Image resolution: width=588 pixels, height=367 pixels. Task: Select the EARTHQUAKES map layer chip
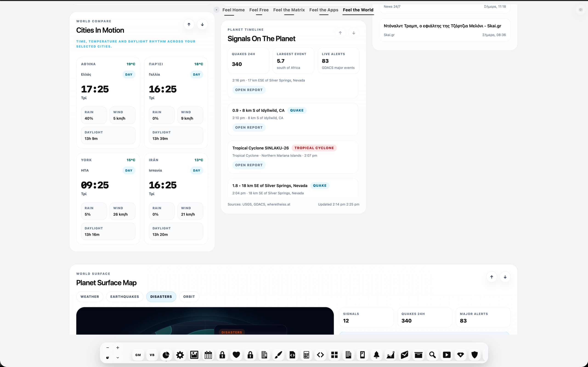[124, 297]
